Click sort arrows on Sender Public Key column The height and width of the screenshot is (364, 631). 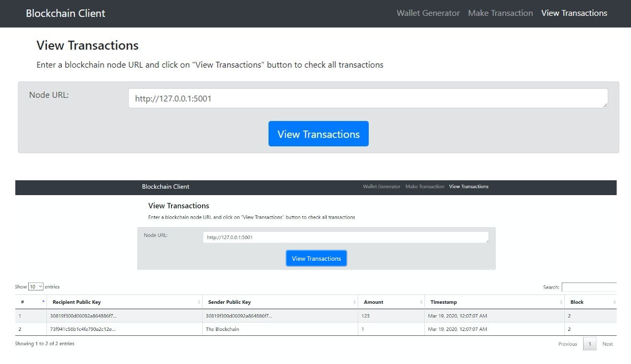pyautogui.click(x=355, y=302)
